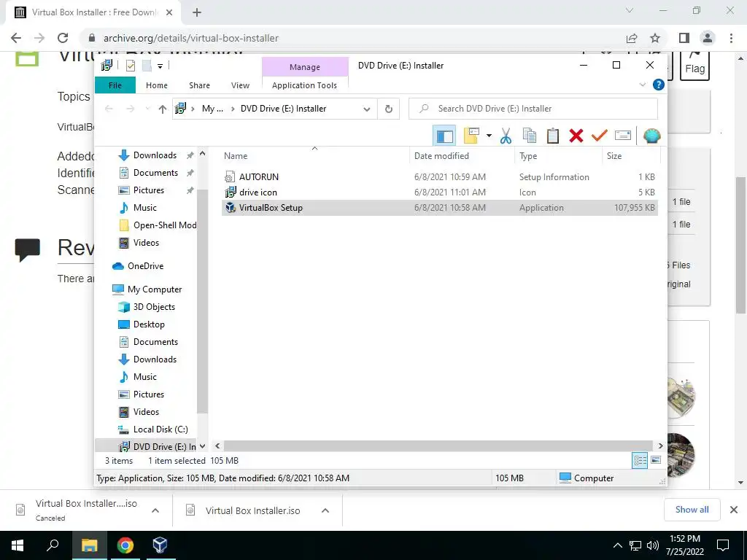The height and width of the screenshot is (560, 747).
Task: Select OneDrive in navigation pane
Action: point(145,265)
